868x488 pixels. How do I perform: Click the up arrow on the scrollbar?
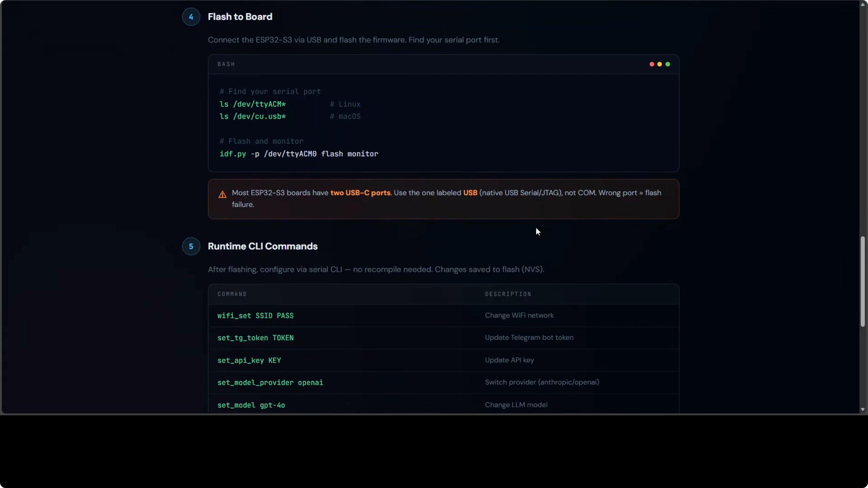coord(863,4)
